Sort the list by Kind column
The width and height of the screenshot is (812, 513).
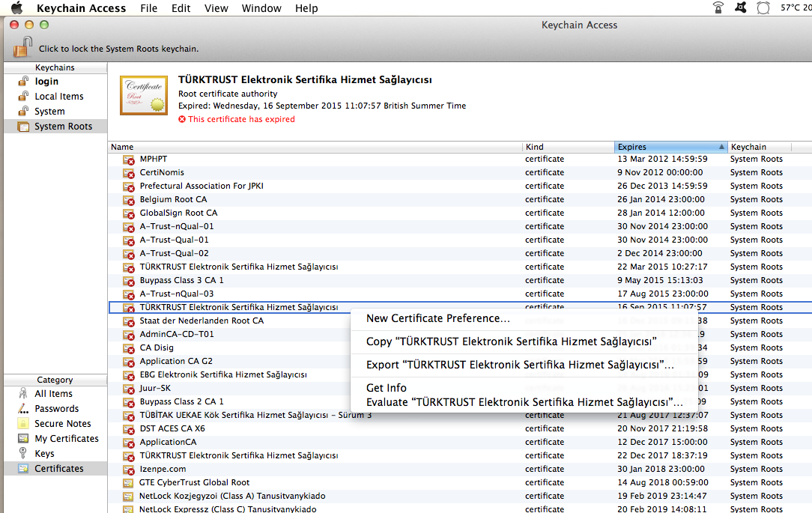(x=569, y=147)
